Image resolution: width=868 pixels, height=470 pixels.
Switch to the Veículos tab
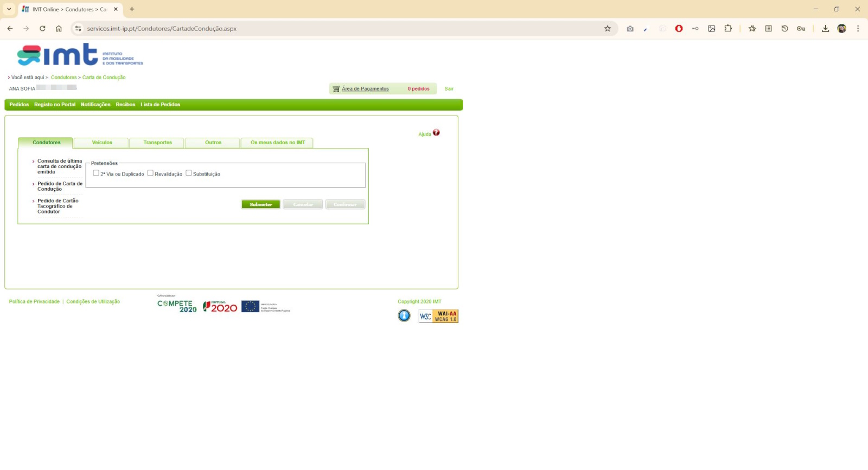(102, 143)
